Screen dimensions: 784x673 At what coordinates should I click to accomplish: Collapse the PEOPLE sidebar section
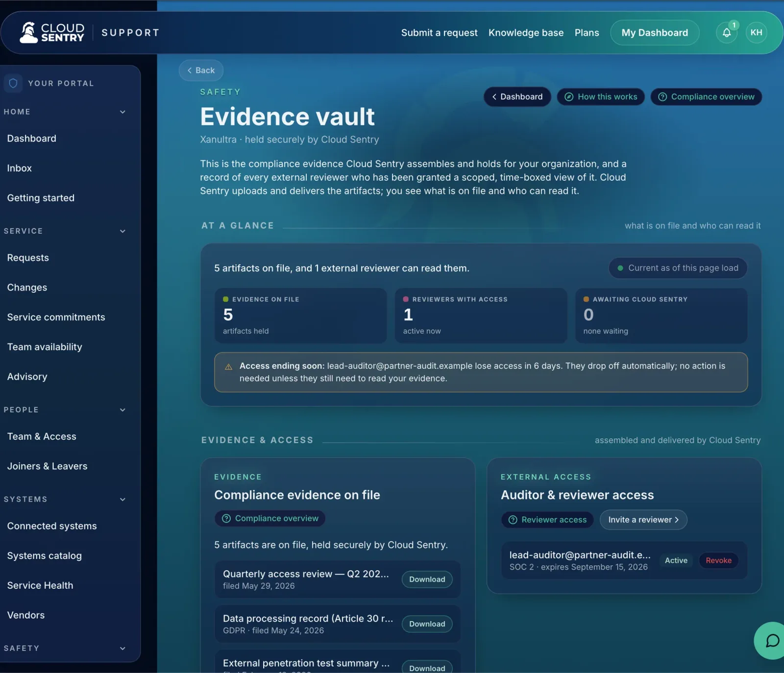click(122, 410)
